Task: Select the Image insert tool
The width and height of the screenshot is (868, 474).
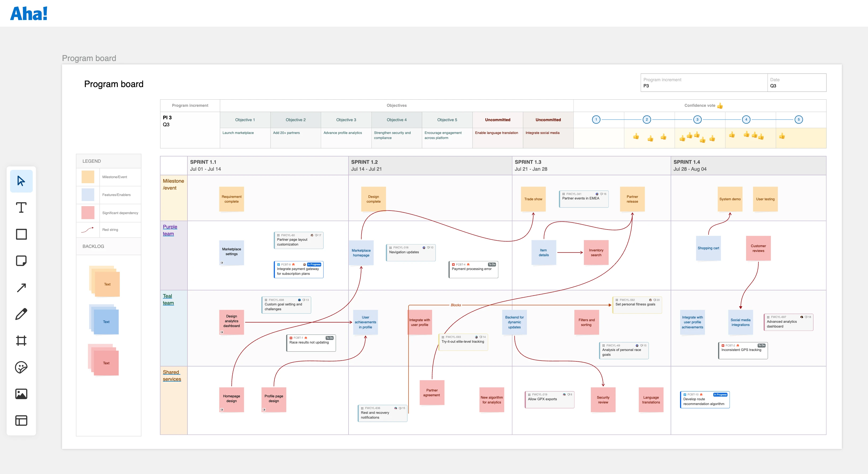Action: point(21,394)
